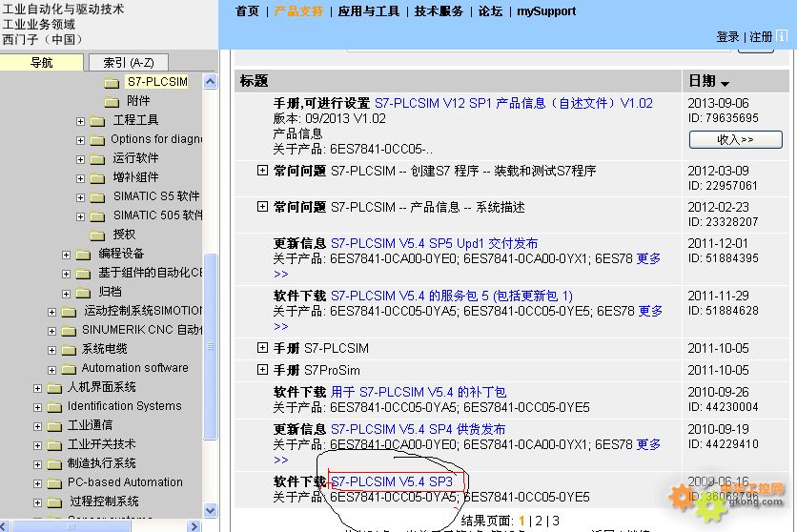797x532 pixels.
Task: Open 产品支持 menu item
Action: (x=299, y=11)
